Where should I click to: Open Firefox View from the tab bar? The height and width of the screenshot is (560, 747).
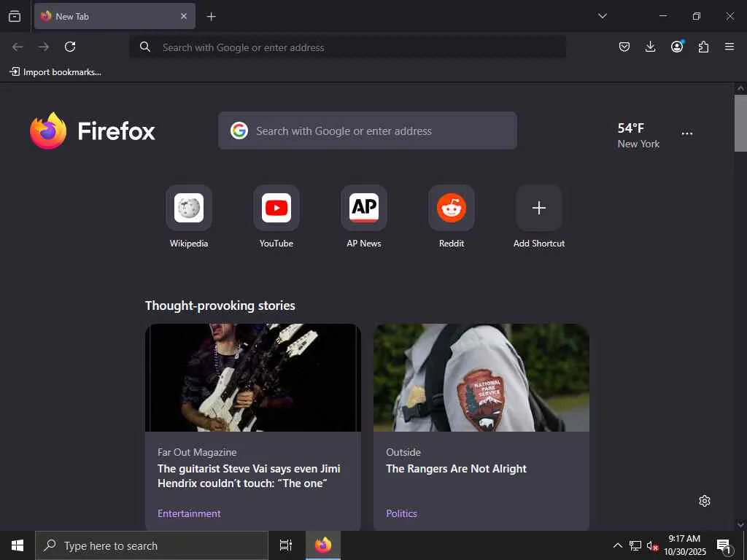coord(15,16)
